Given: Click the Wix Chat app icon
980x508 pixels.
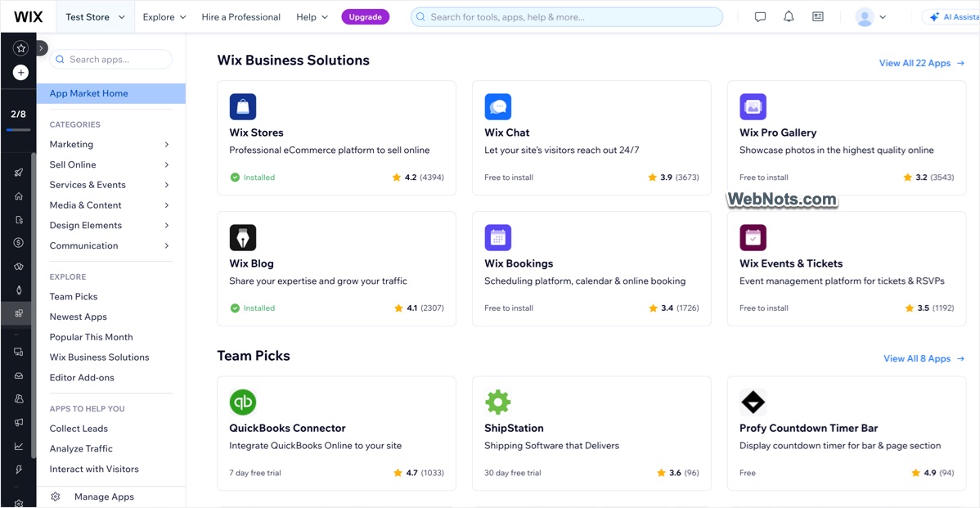Looking at the screenshot, I should point(498,107).
